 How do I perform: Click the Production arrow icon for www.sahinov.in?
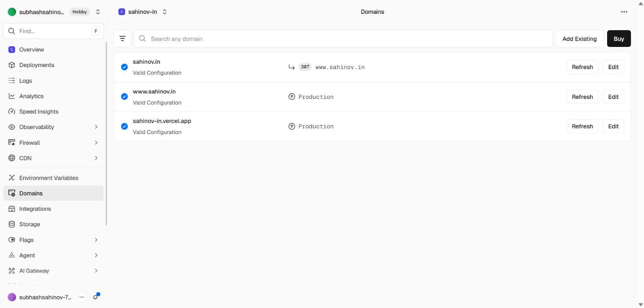(x=292, y=97)
